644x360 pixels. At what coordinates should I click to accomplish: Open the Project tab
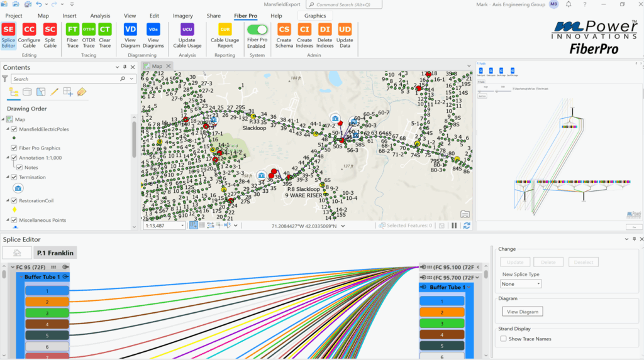click(x=14, y=16)
